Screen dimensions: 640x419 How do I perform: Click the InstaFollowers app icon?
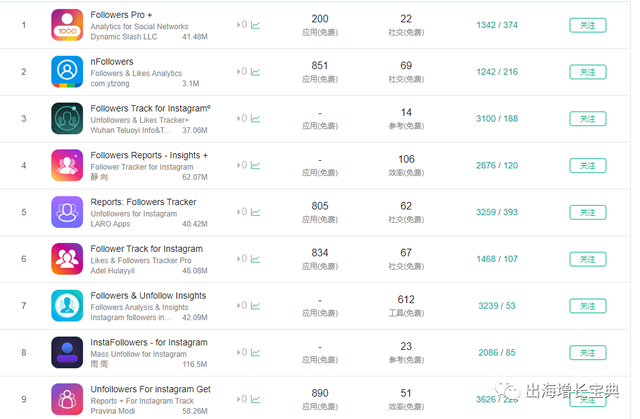(67, 353)
